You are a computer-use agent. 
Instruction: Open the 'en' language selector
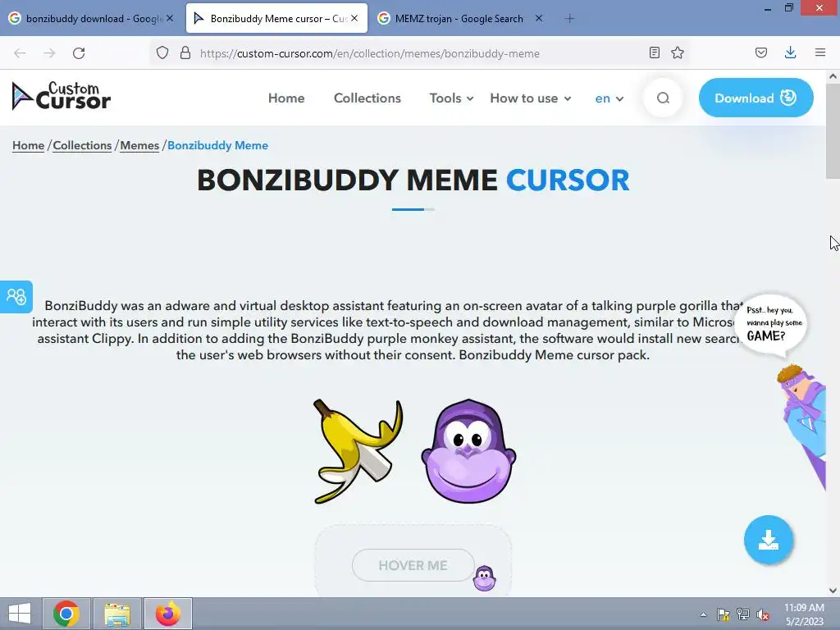(x=609, y=98)
